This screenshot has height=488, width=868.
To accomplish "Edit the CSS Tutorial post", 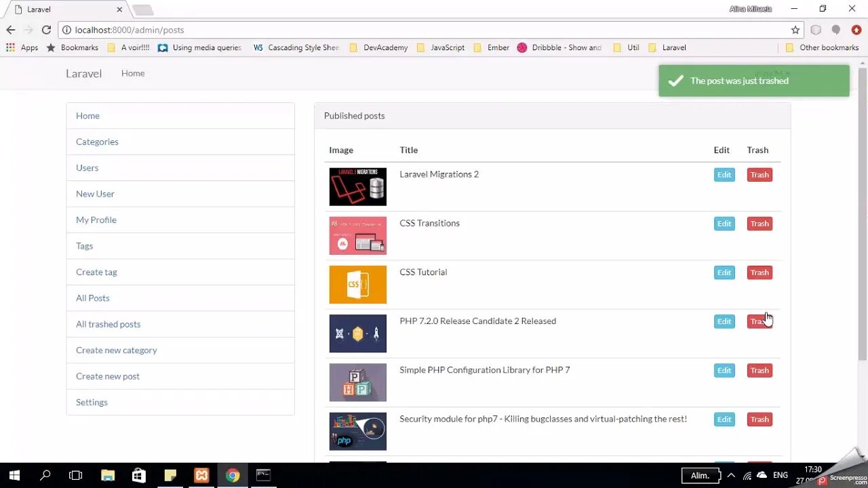I will [724, 272].
